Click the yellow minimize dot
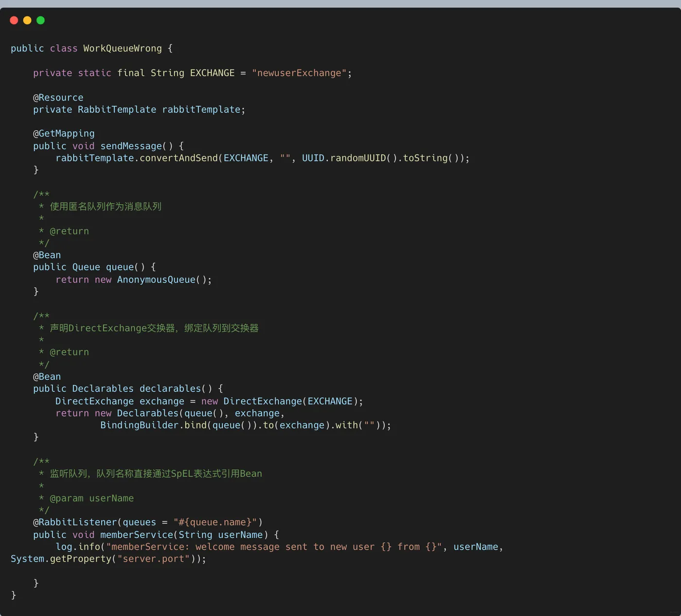Viewport: 681px width, 616px height. pyautogui.click(x=27, y=20)
